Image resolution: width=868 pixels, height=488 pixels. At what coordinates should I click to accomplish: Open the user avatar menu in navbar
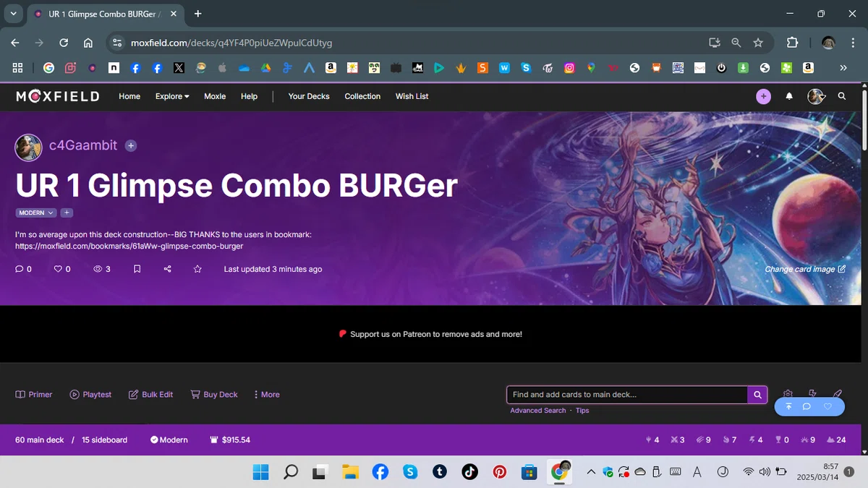[816, 96]
